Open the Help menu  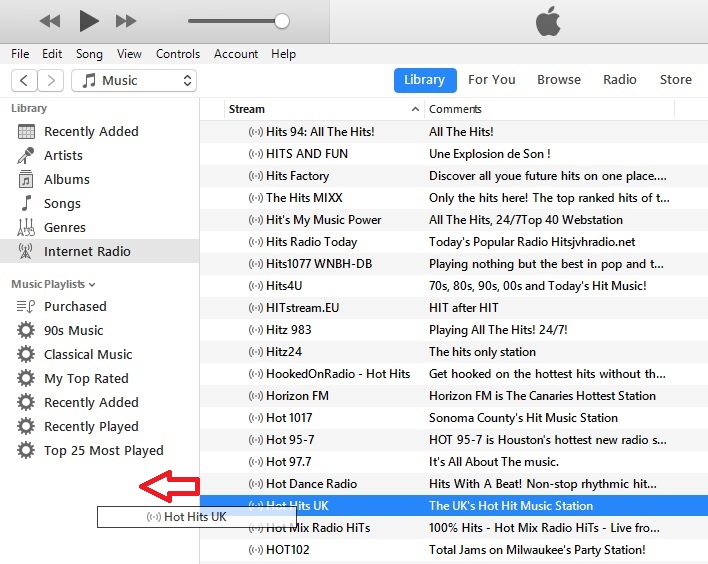click(284, 54)
